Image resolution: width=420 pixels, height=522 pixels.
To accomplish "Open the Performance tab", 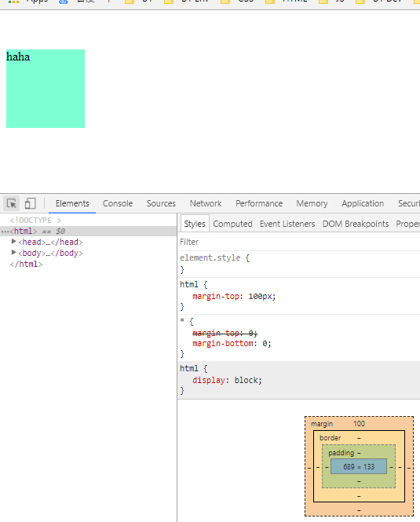I will point(259,203).
